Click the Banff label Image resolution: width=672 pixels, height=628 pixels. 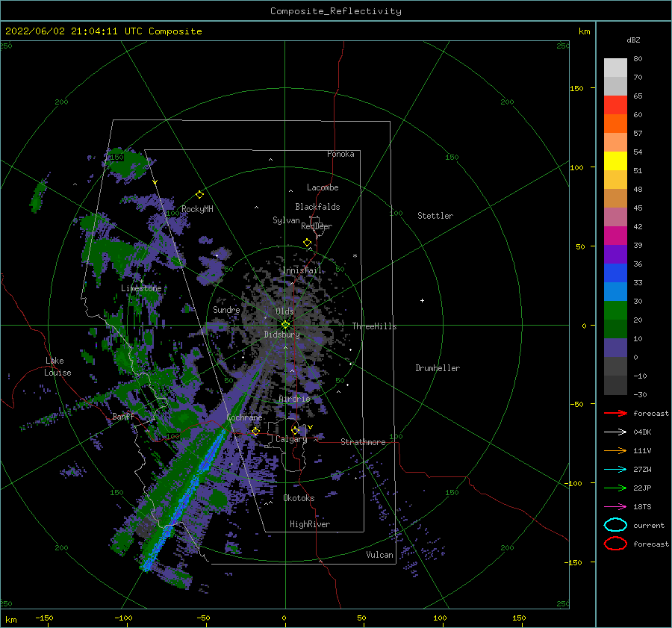123,416
